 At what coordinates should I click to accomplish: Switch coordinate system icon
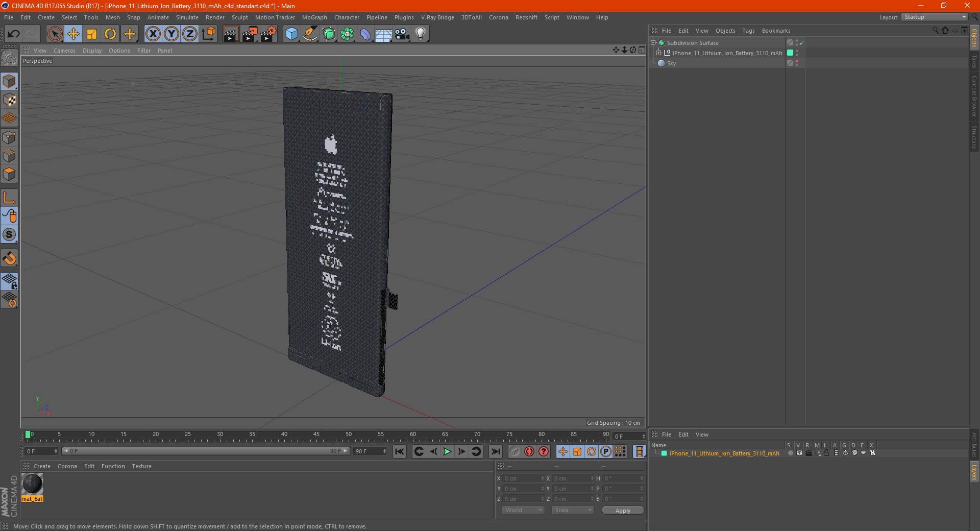(208, 34)
